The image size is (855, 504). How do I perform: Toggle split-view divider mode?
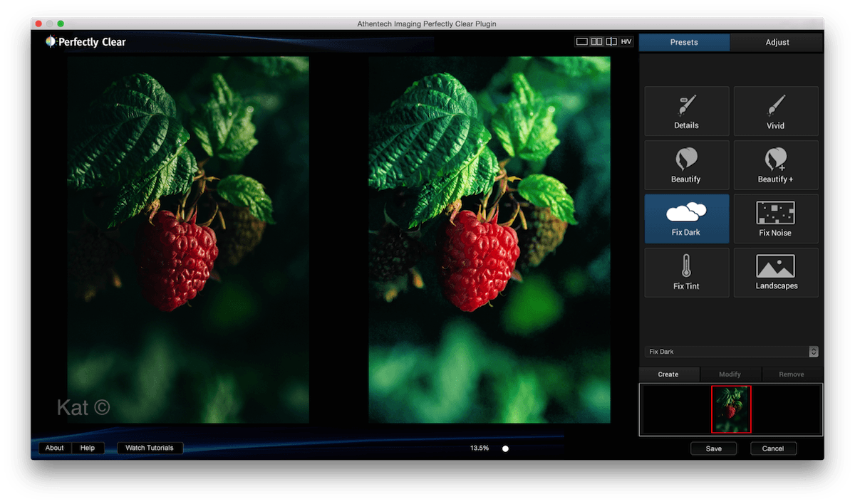pyautogui.click(x=611, y=42)
